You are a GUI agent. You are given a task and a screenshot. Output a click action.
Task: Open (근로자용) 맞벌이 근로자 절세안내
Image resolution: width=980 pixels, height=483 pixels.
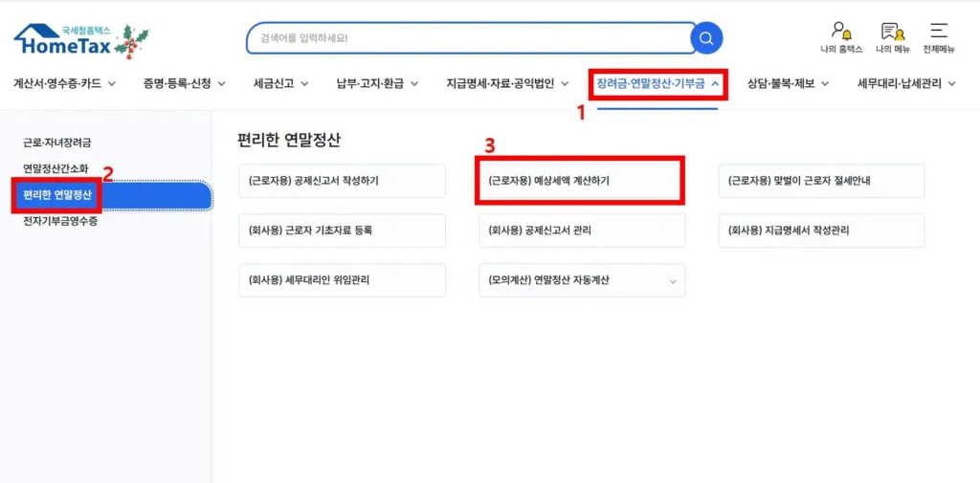pos(822,181)
